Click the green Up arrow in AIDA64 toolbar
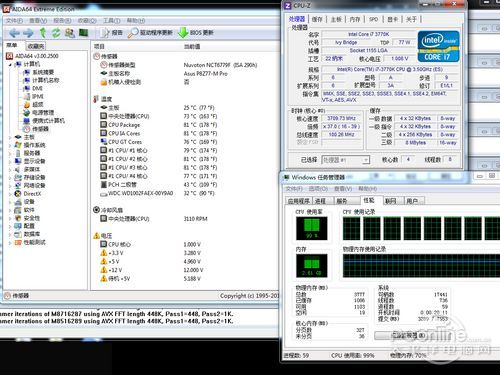 point(43,33)
